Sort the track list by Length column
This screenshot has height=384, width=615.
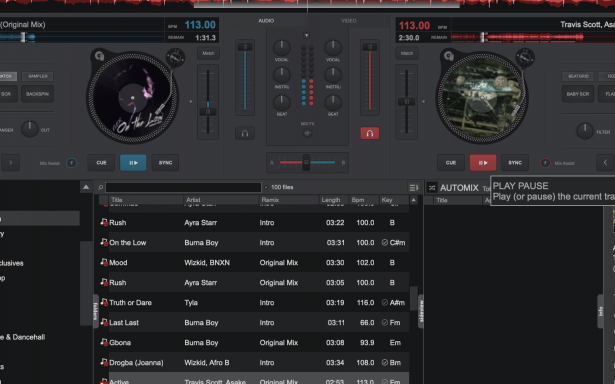click(334, 200)
